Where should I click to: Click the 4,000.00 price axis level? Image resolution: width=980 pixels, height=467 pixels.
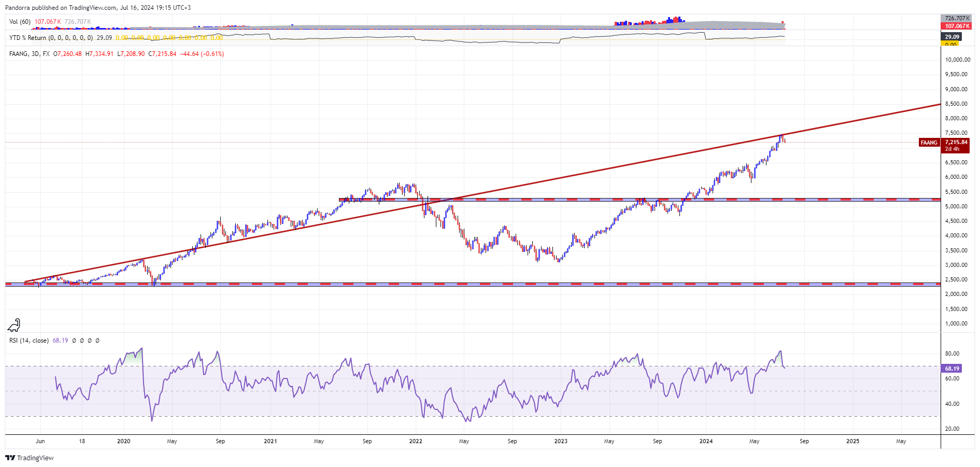[957, 235]
